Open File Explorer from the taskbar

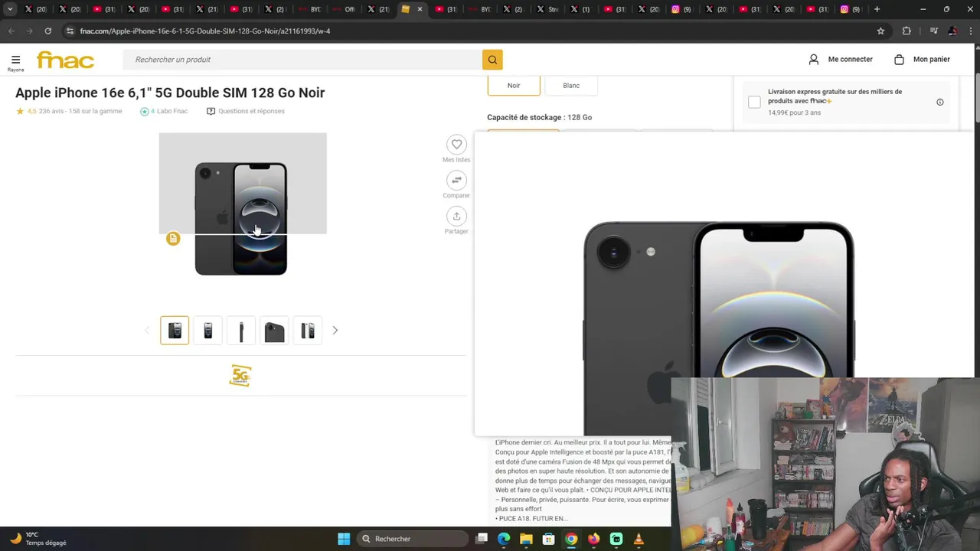point(526,539)
